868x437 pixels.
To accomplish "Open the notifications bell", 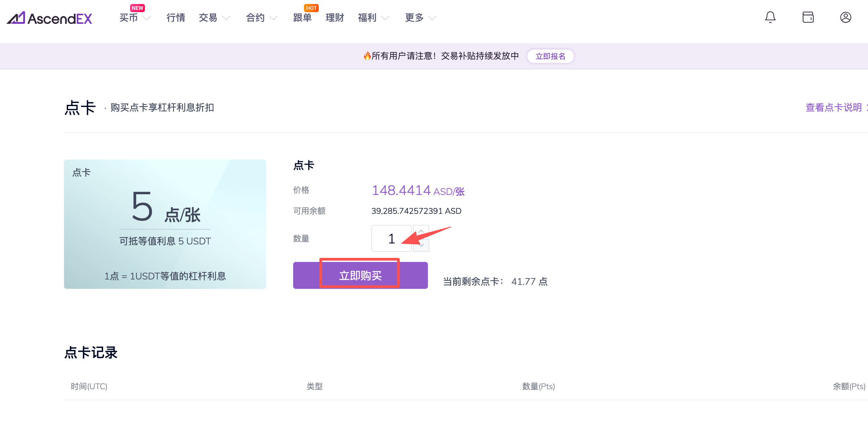I will (x=770, y=18).
